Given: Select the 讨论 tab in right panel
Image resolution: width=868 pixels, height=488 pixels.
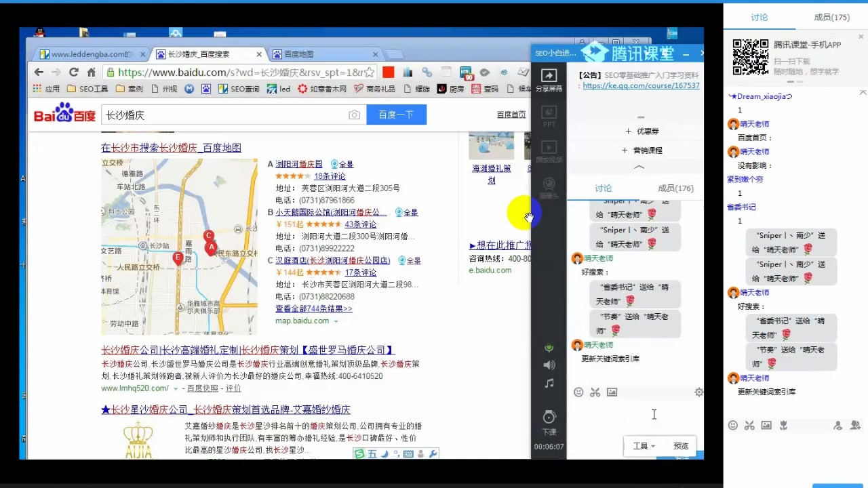Looking at the screenshot, I should (759, 18).
